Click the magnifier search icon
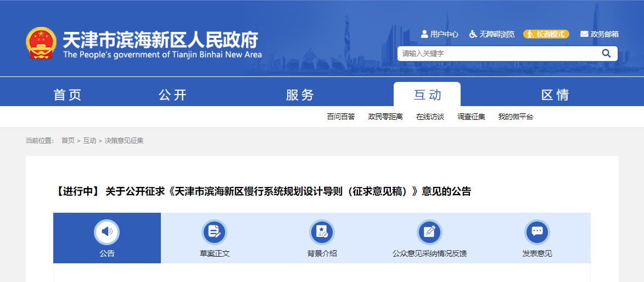This screenshot has height=282, width=644. pyautogui.click(x=606, y=53)
